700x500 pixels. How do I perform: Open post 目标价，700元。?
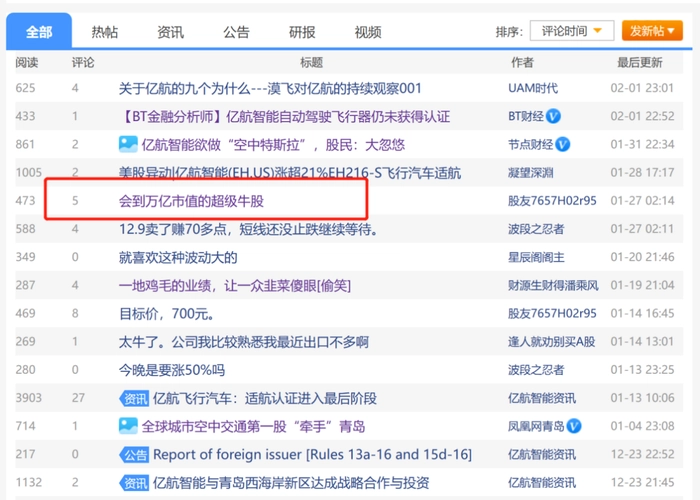point(166,314)
